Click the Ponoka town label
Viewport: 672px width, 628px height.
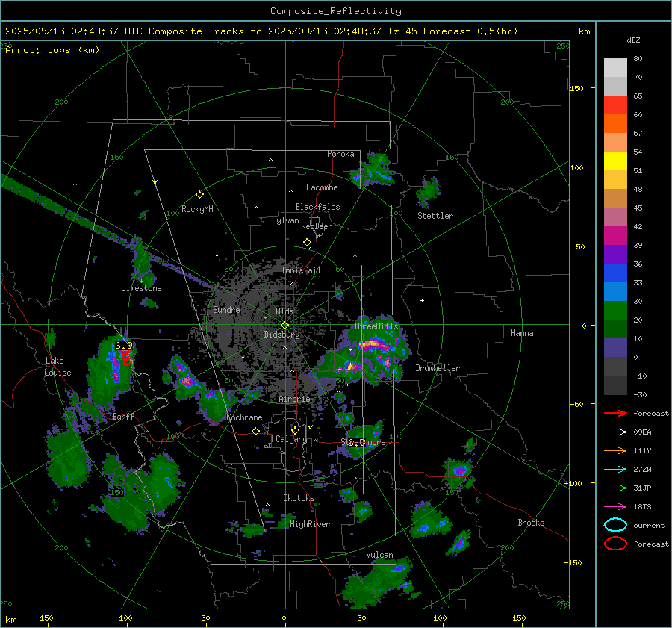340,154
